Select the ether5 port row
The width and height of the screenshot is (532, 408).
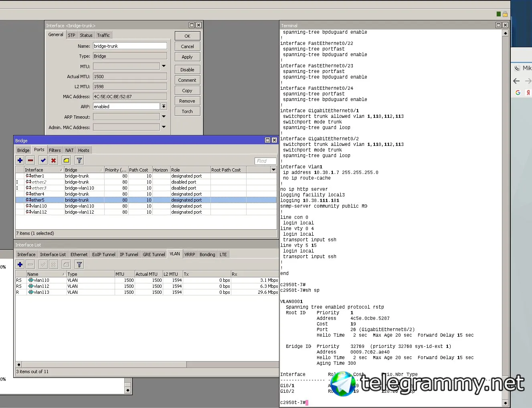coord(146,200)
